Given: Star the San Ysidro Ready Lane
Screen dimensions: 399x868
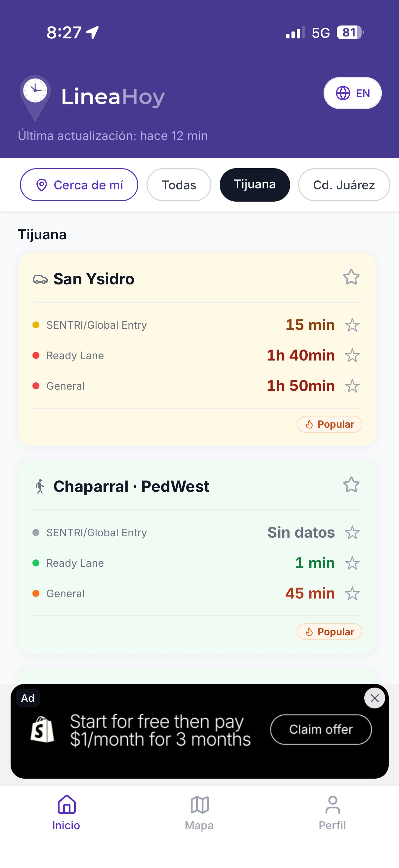Looking at the screenshot, I should pyautogui.click(x=352, y=356).
